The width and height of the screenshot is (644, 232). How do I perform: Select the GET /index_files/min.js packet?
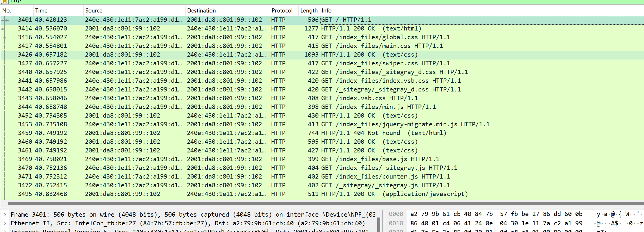[x=322, y=107]
